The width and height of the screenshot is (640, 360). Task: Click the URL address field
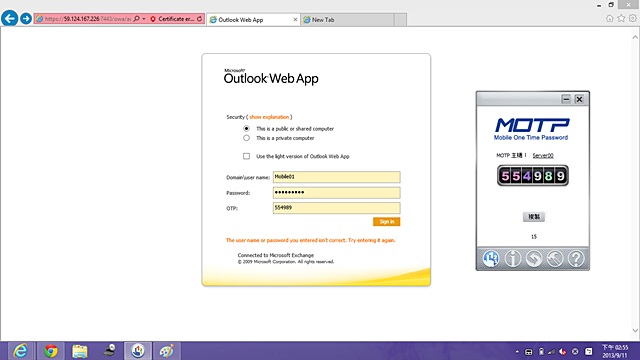[x=87, y=19]
